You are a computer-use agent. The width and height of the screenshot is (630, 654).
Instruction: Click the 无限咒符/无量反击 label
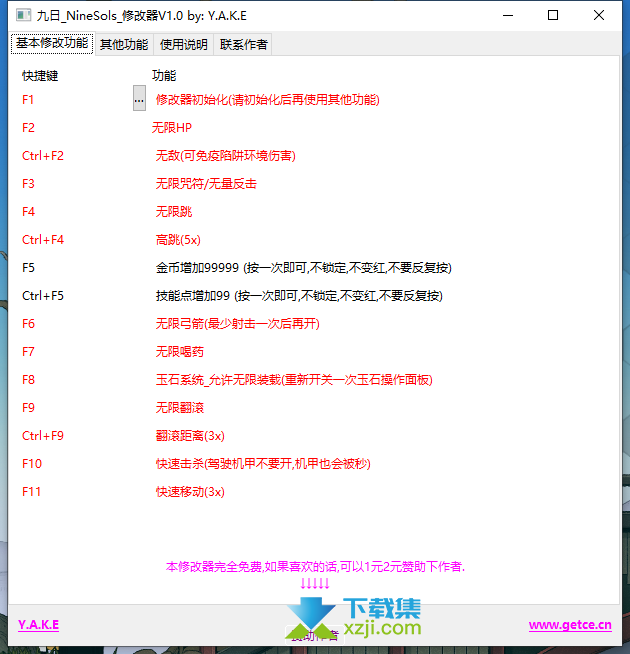coord(206,184)
